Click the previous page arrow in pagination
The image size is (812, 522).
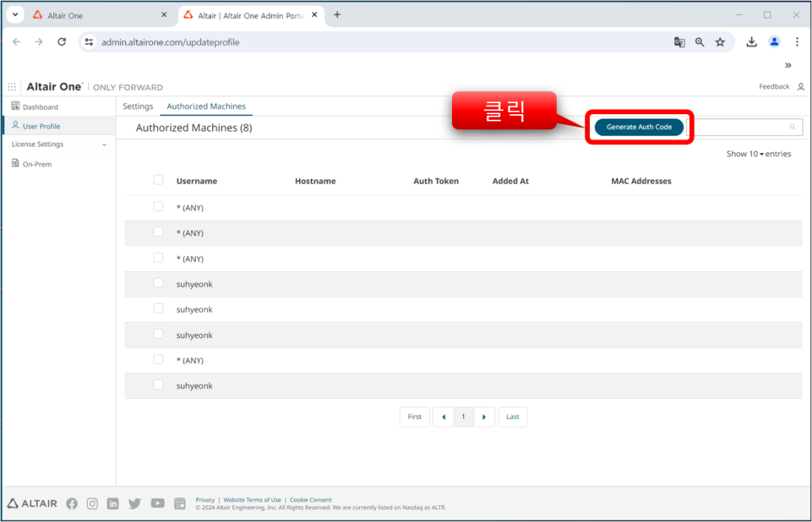tap(443, 416)
